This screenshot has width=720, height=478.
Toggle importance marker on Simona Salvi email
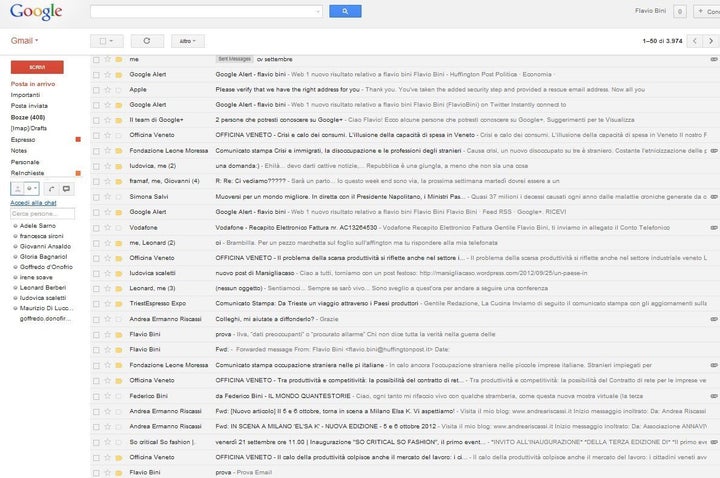[x=119, y=197]
